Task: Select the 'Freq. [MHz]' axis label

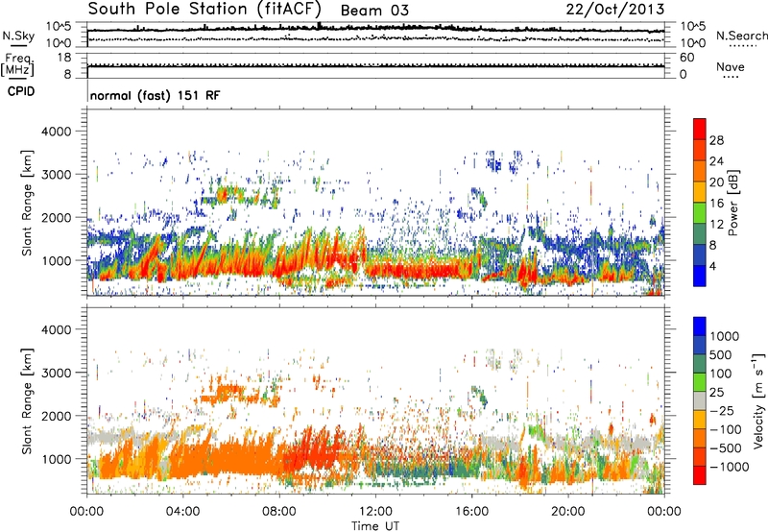Action: [17, 64]
